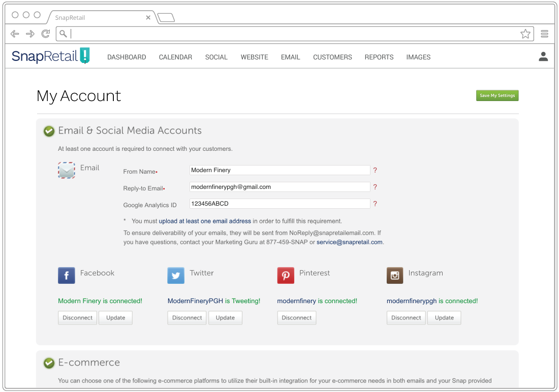Open the user profile icon
The height and width of the screenshot is (392, 559).
543,56
